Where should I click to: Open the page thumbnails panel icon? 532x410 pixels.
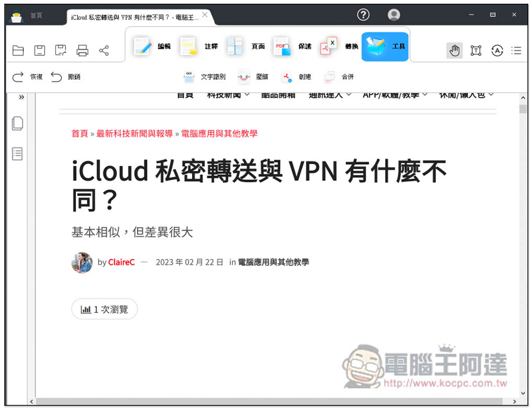point(18,123)
